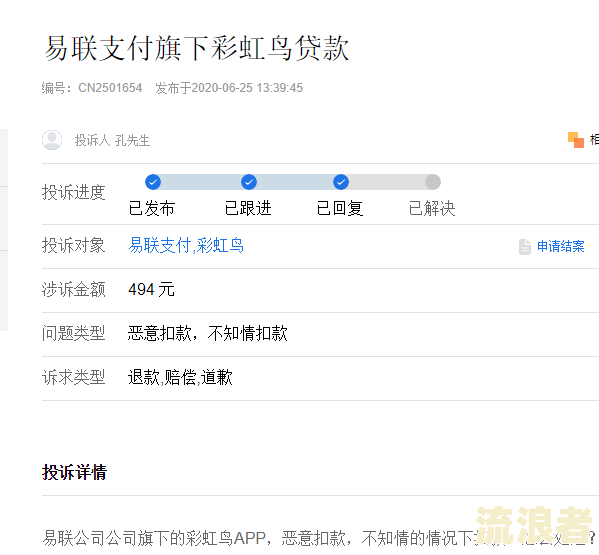Click the request type 退款,赔偿,道歉
599x555 pixels.
[180, 377]
